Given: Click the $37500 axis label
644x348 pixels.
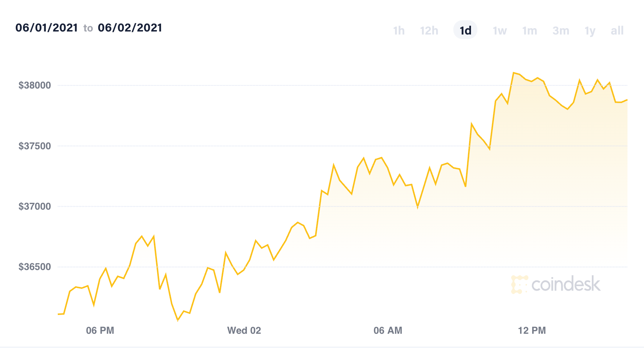Looking at the screenshot, I should (35, 146).
